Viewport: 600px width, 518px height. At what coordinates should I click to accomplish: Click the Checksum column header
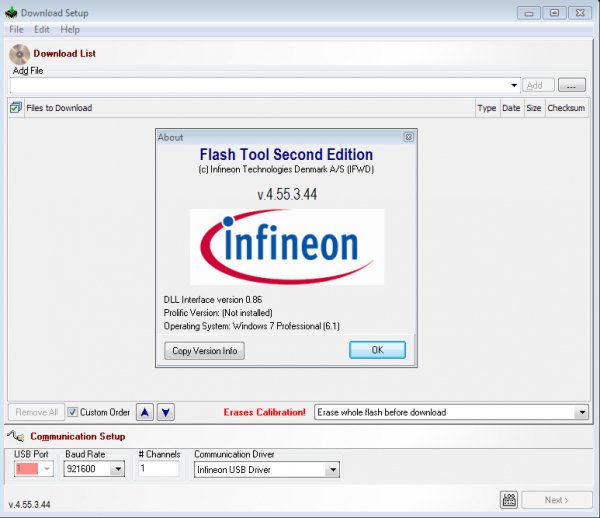pyautogui.click(x=566, y=108)
